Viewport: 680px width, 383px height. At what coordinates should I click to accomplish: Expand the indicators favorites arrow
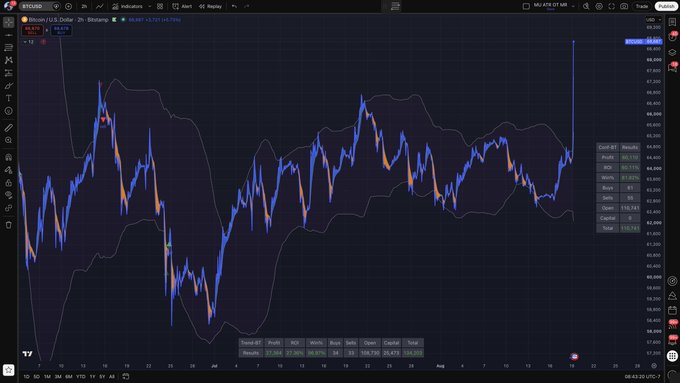(x=150, y=7)
